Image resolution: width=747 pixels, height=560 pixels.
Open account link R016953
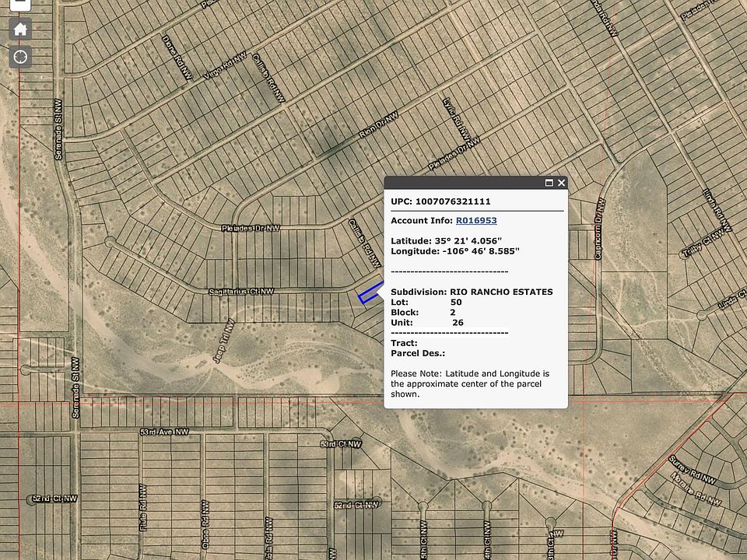476,221
